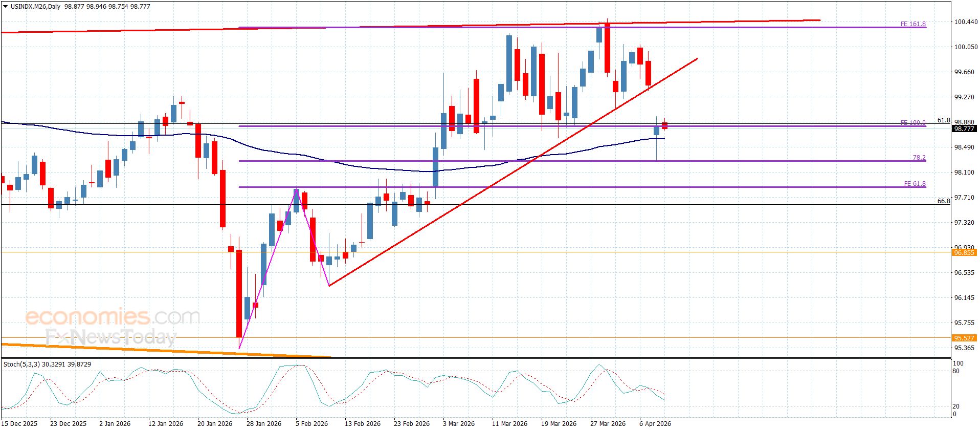Click the 3 Mar 2026 date label
Image resolution: width=980 pixels, height=430 pixels.
click(x=458, y=423)
